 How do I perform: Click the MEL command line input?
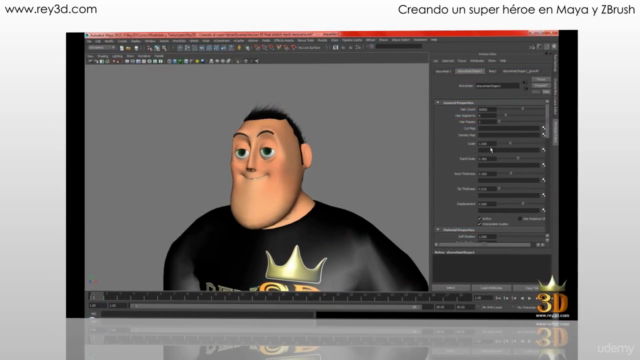tap(207, 314)
